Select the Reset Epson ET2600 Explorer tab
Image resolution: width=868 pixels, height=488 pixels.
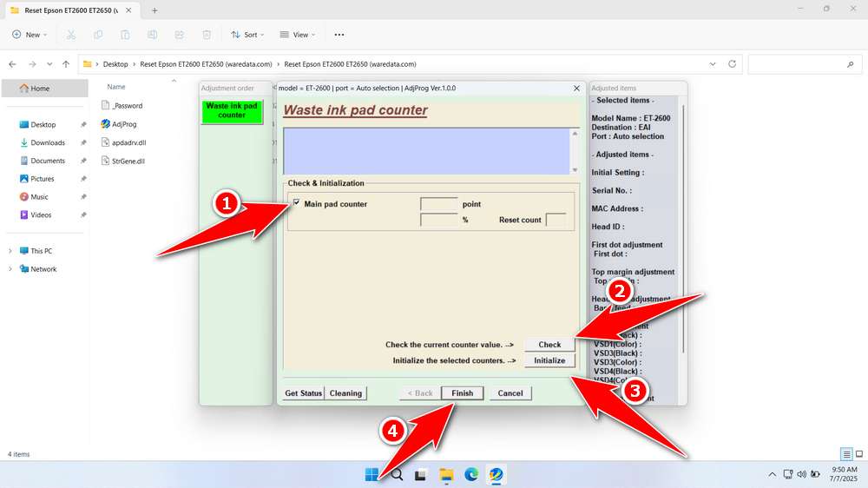71,10
